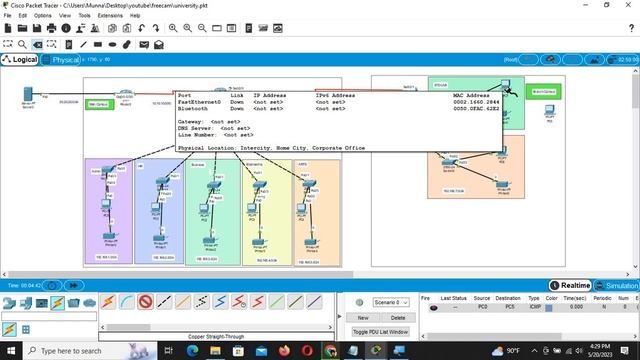Viewport: 640px width, 360px height.
Task: Zoom in on the workspace
Action: tap(173, 28)
